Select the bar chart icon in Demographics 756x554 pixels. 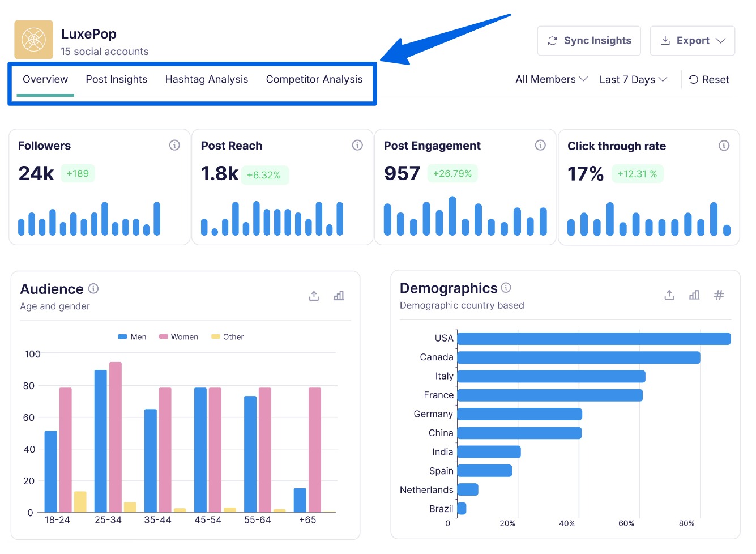click(x=694, y=295)
